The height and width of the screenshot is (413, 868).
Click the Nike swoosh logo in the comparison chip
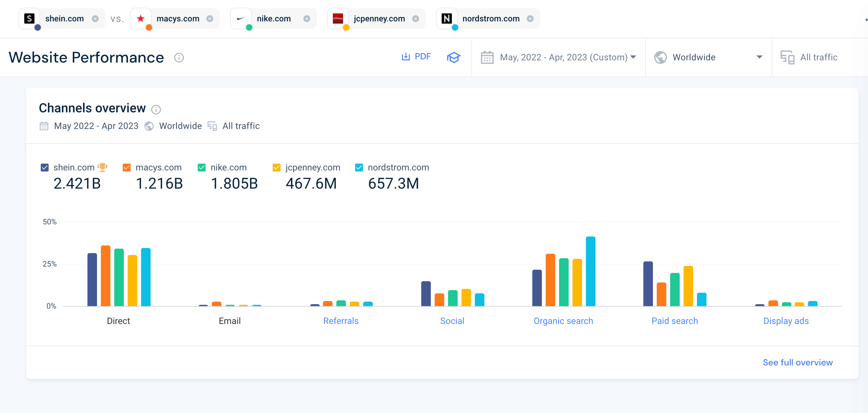click(240, 19)
